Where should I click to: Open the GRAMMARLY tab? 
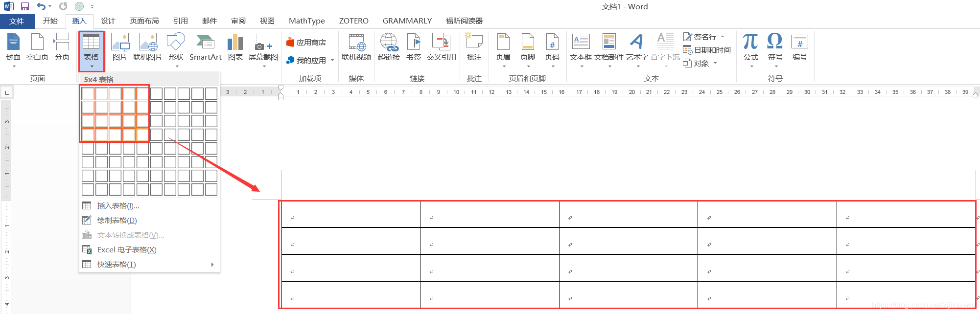pos(407,21)
